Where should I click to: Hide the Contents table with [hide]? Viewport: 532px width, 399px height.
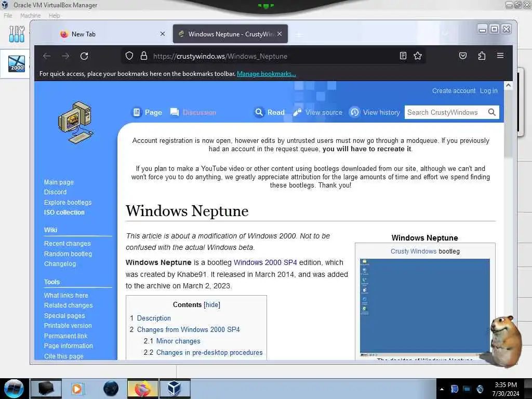coord(212,304)
